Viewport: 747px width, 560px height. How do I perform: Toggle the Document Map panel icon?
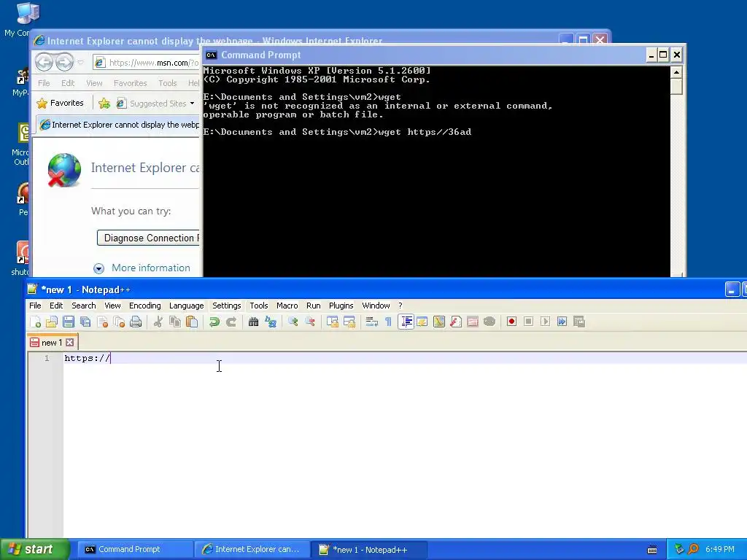[439, 322]
